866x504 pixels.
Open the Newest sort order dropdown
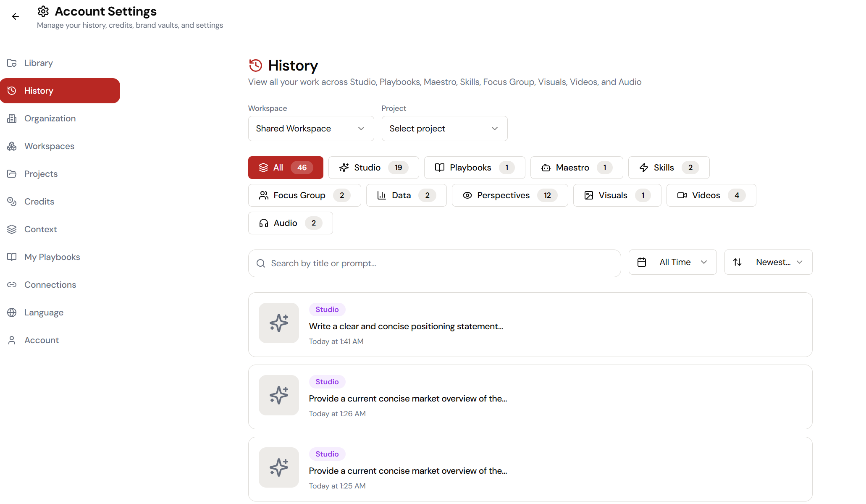[x=768, y=262]
